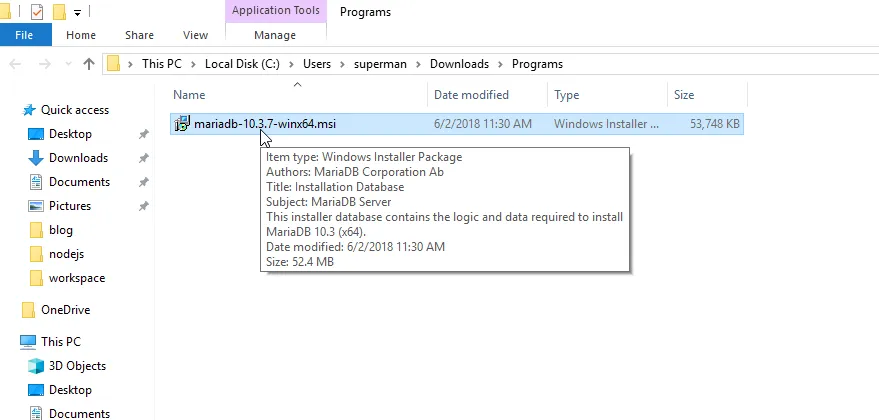879x420 pixels.
Task: Expand the chevron after superman breadcrumb
Action: click(418, 64)
